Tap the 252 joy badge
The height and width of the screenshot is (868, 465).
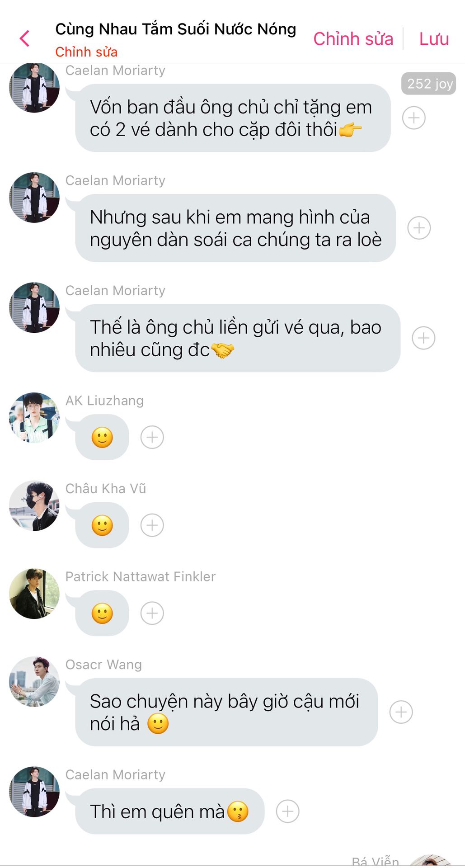(x=428, y=84)
